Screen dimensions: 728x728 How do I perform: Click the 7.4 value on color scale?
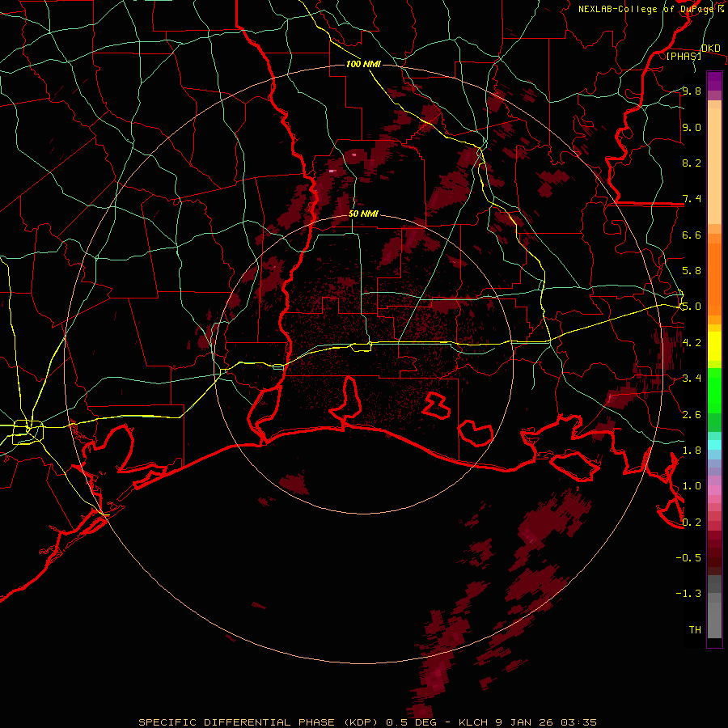click(692, 199)
